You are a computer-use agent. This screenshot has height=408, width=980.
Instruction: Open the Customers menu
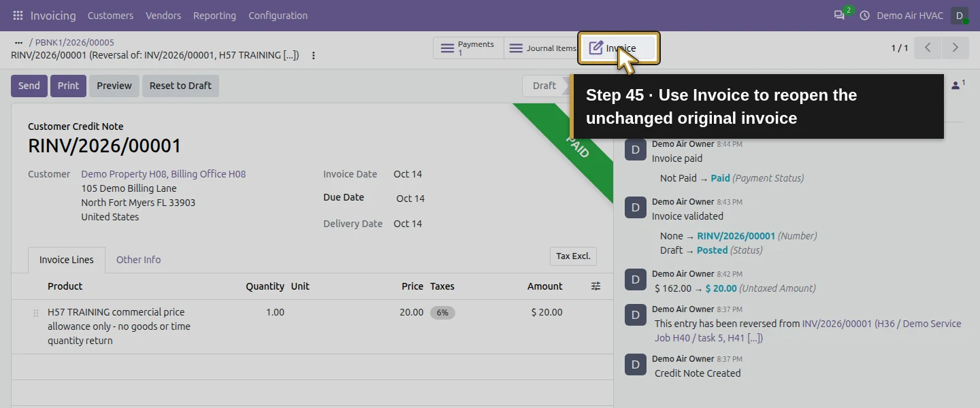point(110,15)
